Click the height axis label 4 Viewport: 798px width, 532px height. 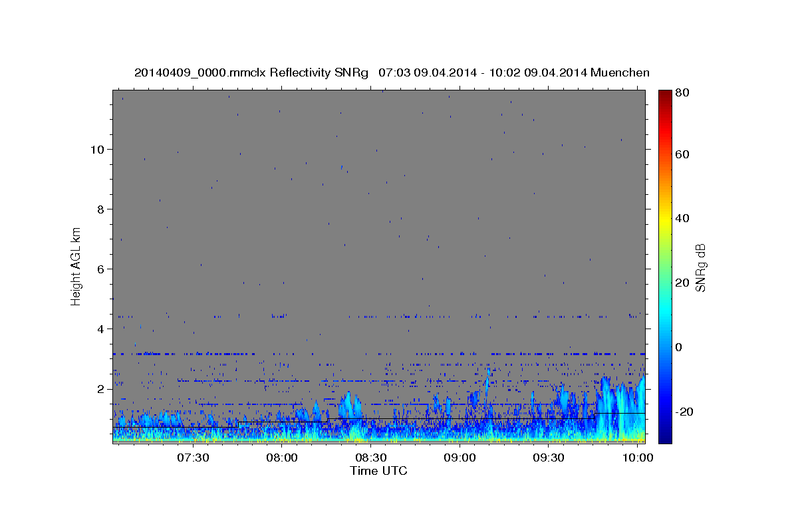pos(100,329)
